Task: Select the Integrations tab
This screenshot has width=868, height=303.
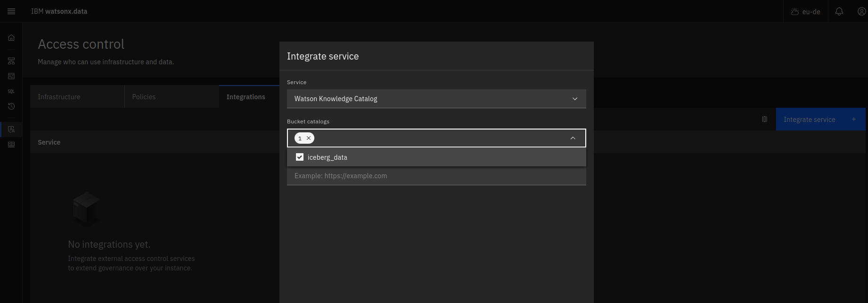Action: tap(246, 97)
